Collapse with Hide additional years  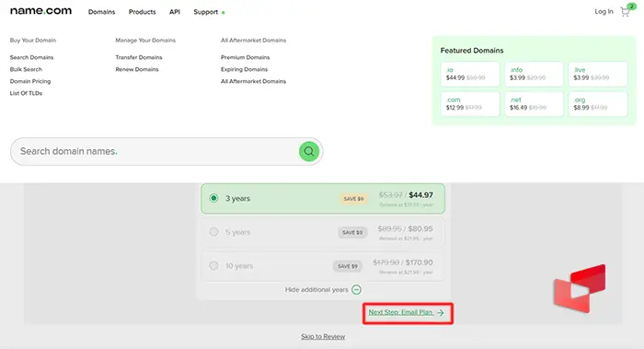click(316, 290)
